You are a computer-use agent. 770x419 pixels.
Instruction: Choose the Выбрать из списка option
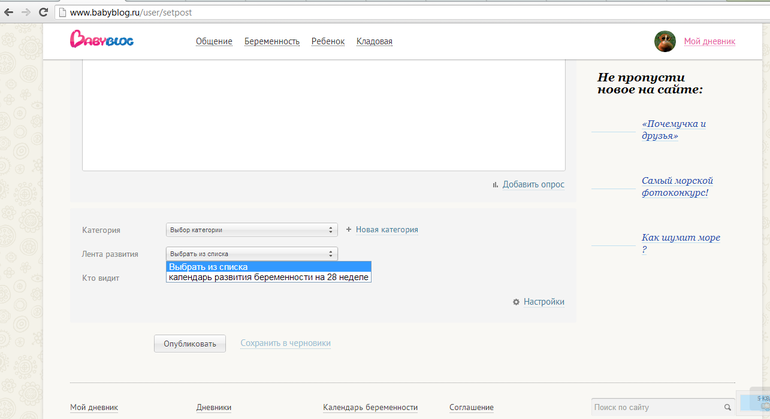click(268, 266)
